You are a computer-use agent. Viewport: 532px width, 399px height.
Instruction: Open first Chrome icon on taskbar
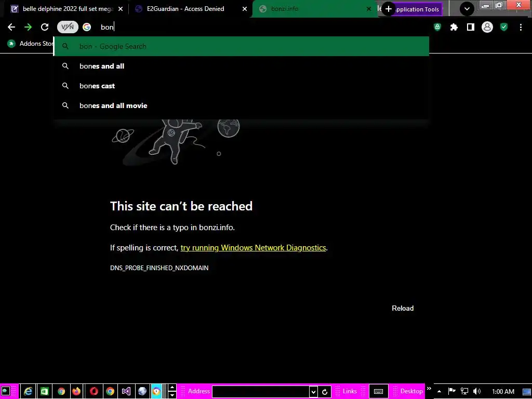(x=61, y=391)
